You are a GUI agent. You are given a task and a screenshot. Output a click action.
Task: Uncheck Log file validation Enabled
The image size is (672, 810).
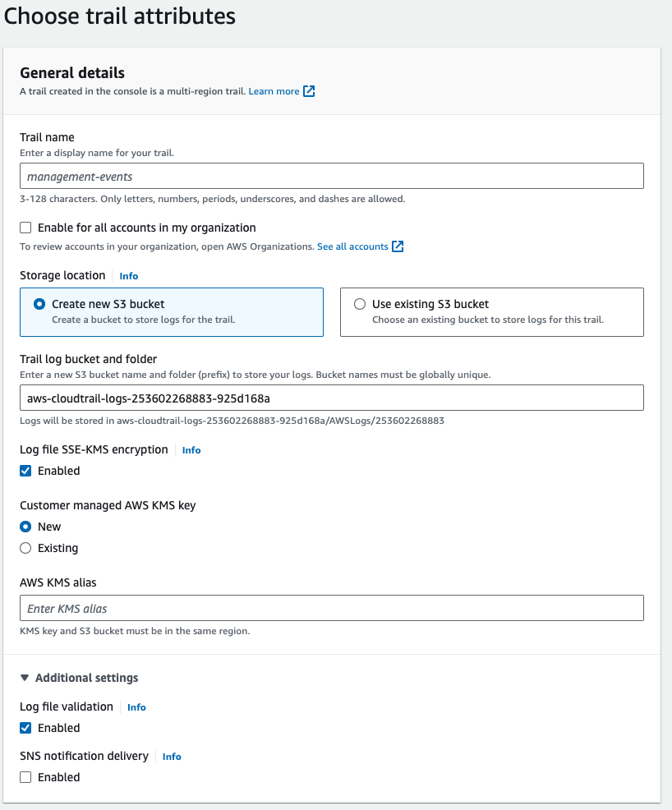pos(25,727)
